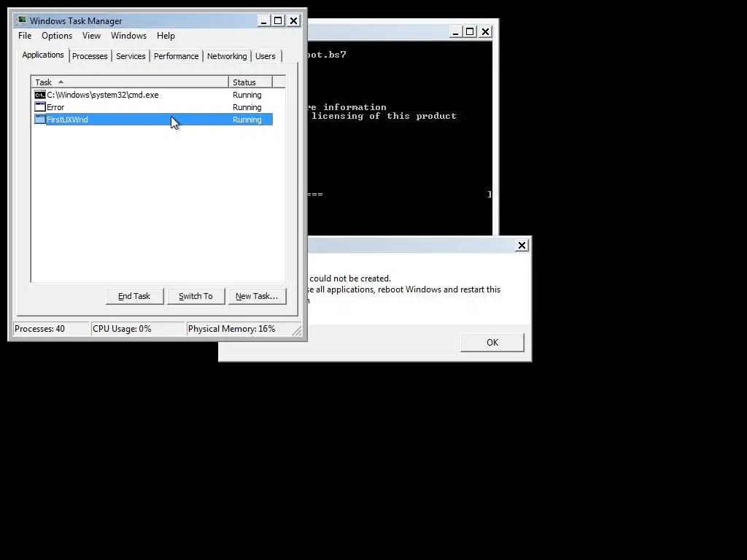Click the Processes: 40 status bar entry
This screenshot has width=747, height=560.
51,329
